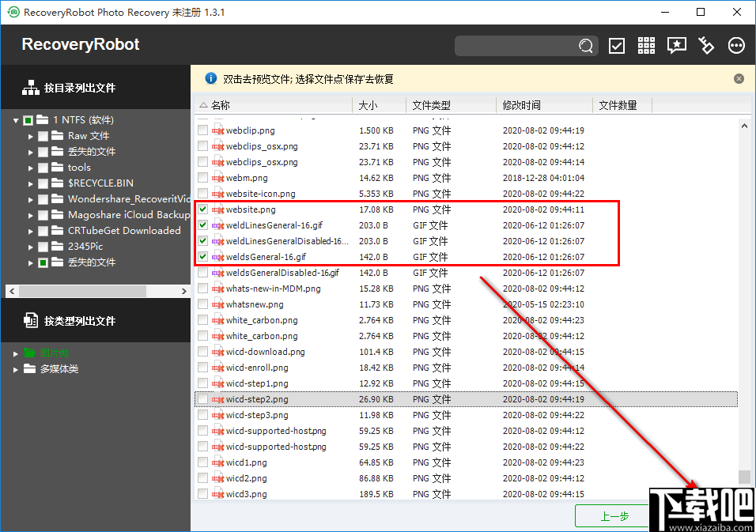The image size is (756, 532).
Task: Close the yellow info tip bar
Action: pyautogui.click(x=739, y=78)
